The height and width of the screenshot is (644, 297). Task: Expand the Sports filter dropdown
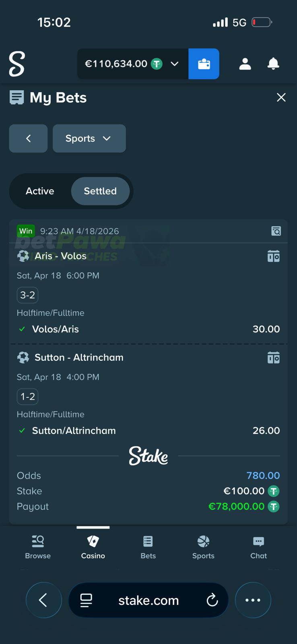pyautogui.click(x=89, y=138)
